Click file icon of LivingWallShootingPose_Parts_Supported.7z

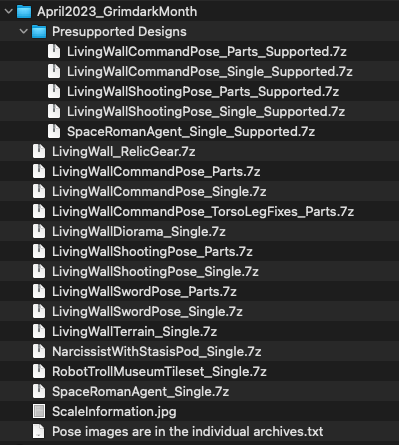54,91
